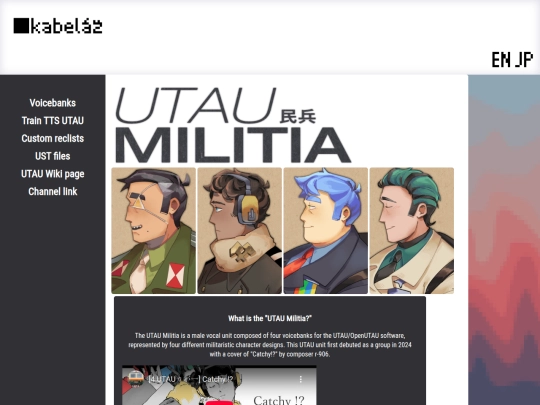The width and height of the screenshot is (540, 405).
Task: Open the Custom reclists link
Action: (52, 138)
